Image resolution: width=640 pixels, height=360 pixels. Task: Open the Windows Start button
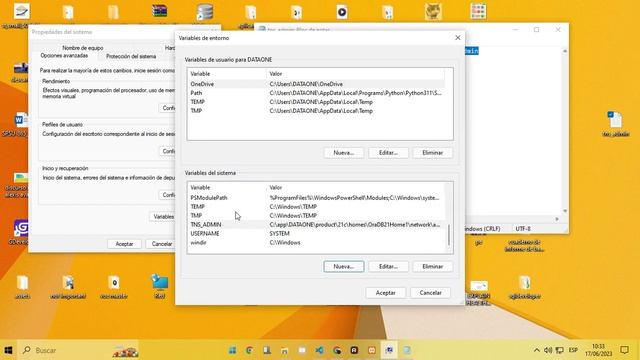8,350
